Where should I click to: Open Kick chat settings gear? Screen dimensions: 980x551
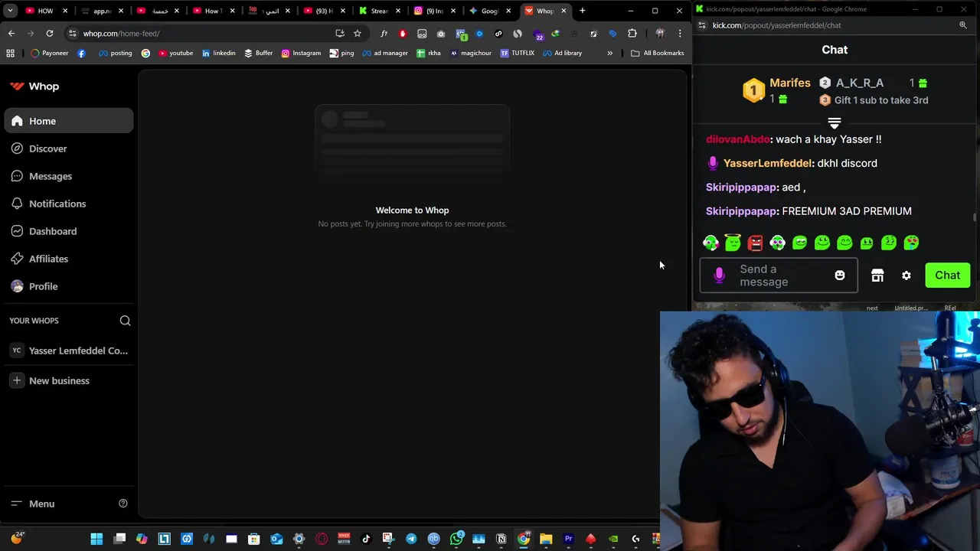click(x=906, y=275)
